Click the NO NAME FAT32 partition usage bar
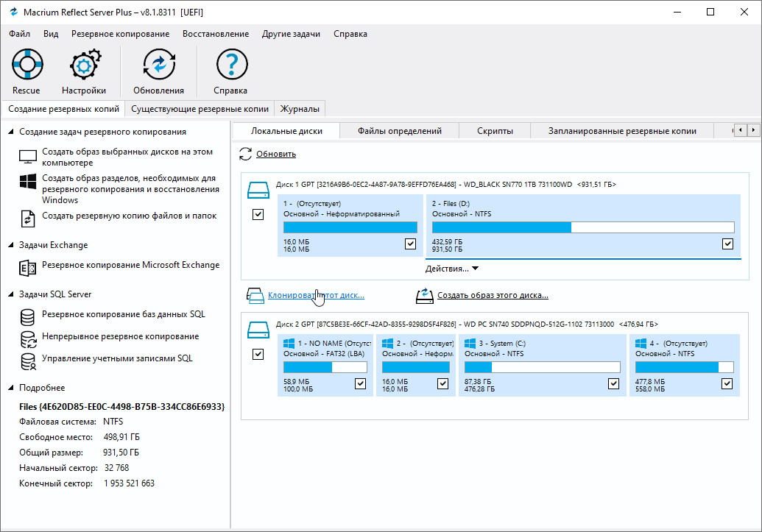This screenshot has height=532, width=762. point(325,367)
